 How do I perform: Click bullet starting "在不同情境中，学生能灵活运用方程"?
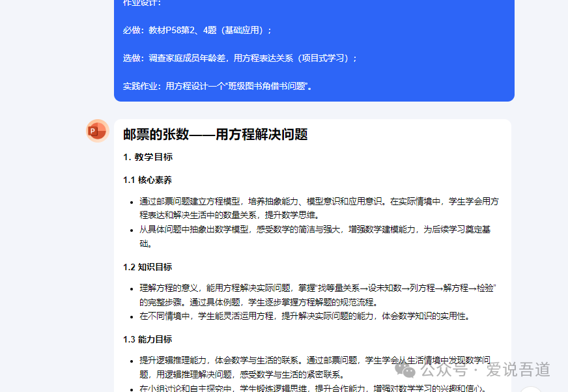pyautogui.click(x=305, y=316)
